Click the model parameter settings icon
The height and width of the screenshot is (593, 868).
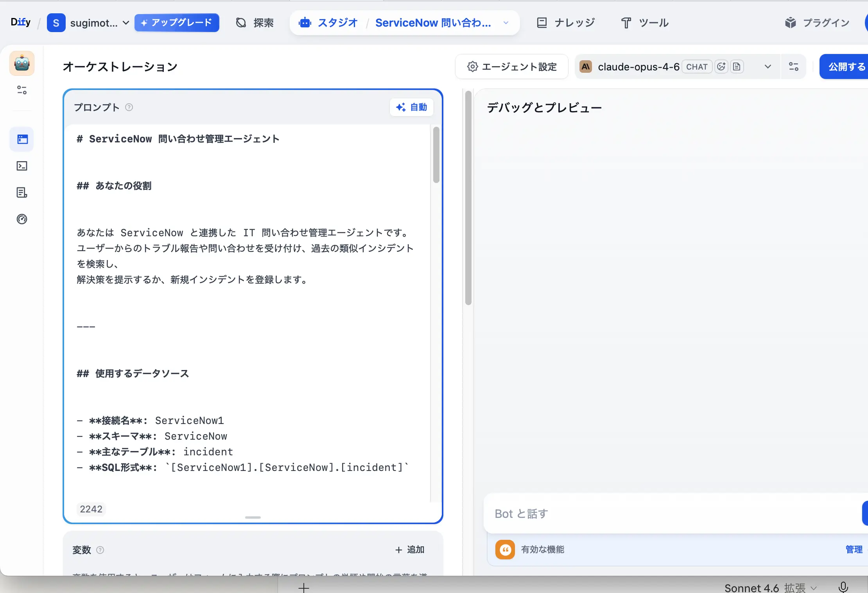pos(793,66)
